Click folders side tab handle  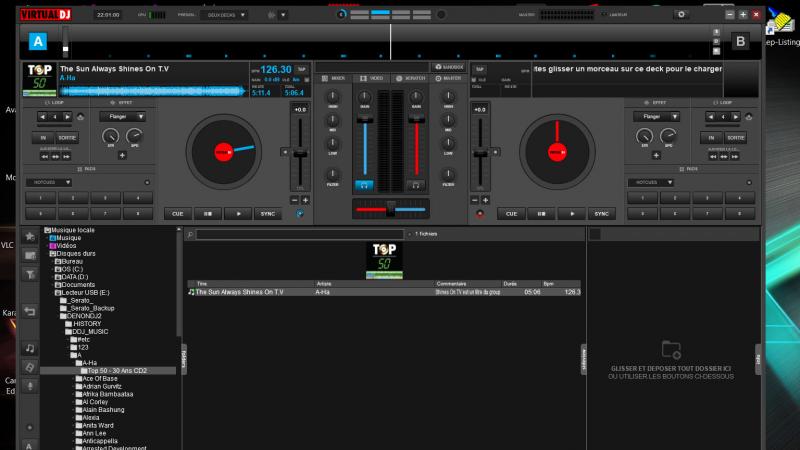tap(184, 359)
